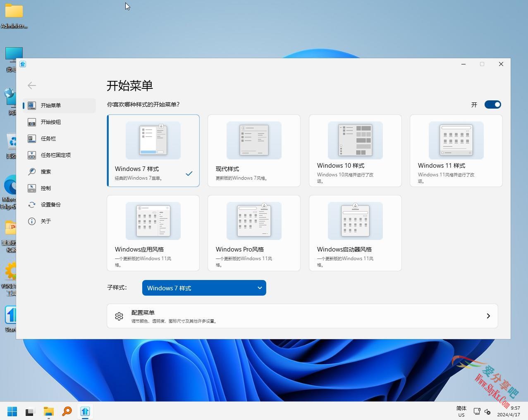528x420 pixels.
Task: Open the 配置菜单 settings row
Action: [302, 316]
